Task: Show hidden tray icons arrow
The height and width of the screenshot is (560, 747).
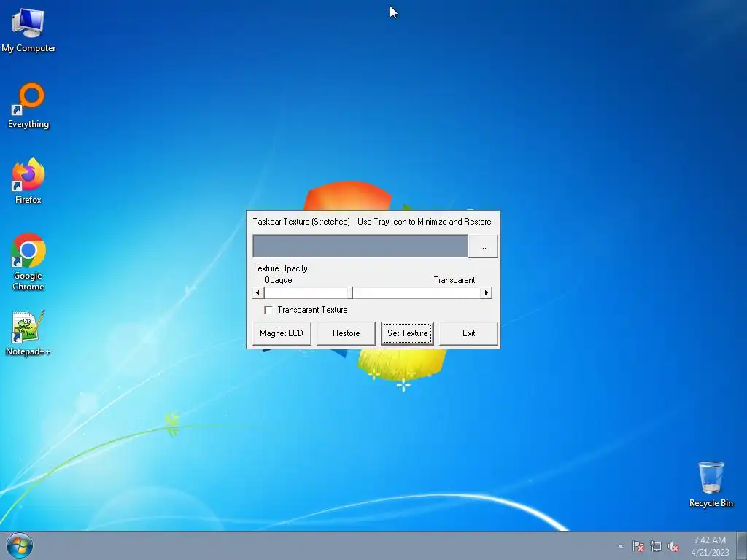Action: coord(620,546)
